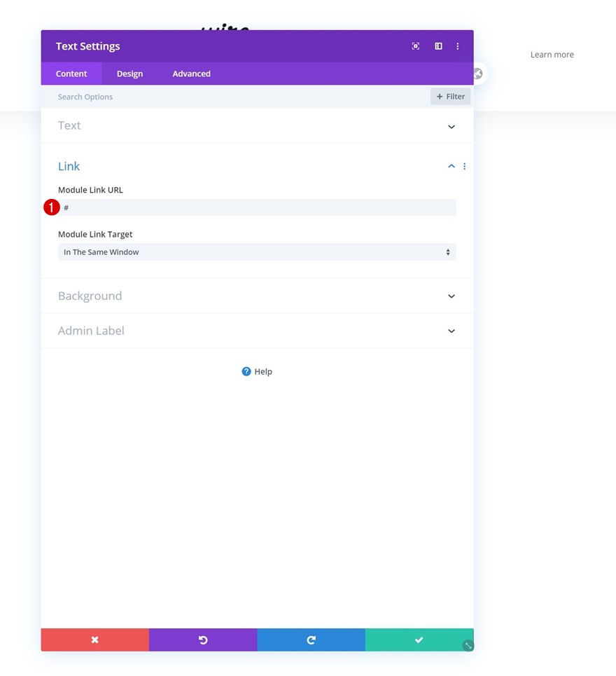
Task: Click the Module Link Target label
Action: [x=95, y=235]
